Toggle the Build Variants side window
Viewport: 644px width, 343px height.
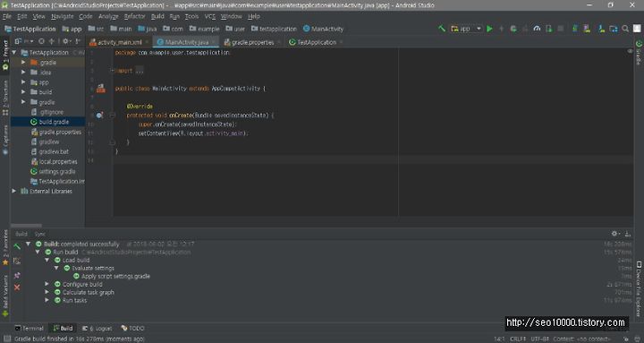pos(5,296)
